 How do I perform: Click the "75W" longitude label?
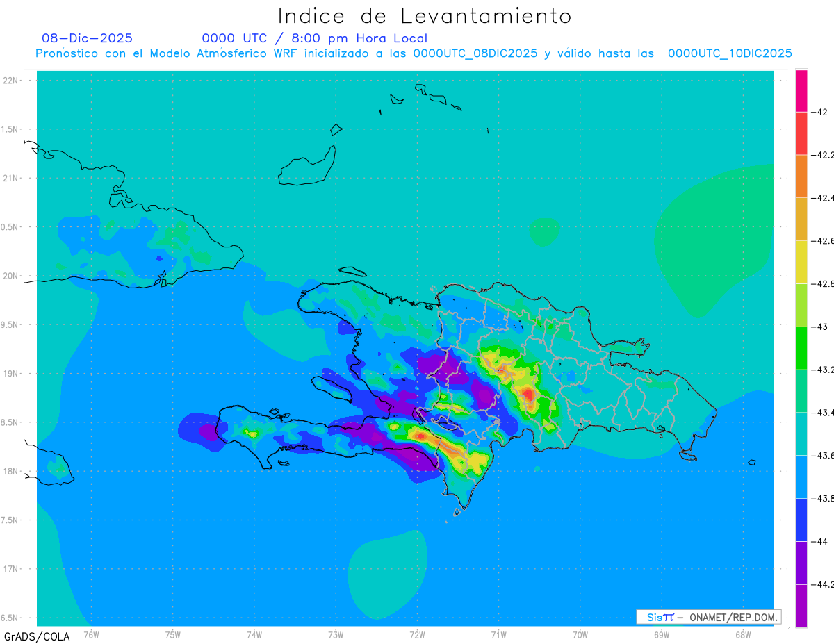(173, 635)
